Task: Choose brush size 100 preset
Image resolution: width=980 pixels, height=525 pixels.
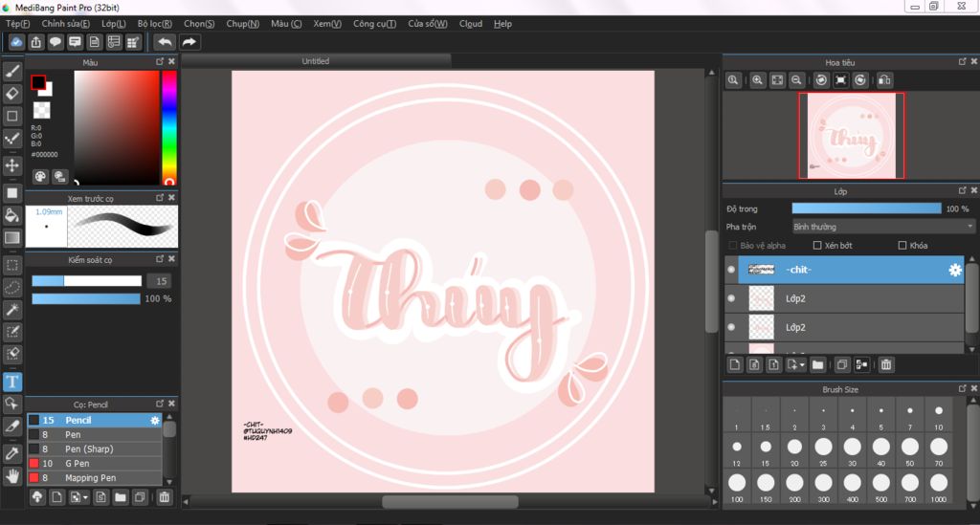Action: pos(737,487)
